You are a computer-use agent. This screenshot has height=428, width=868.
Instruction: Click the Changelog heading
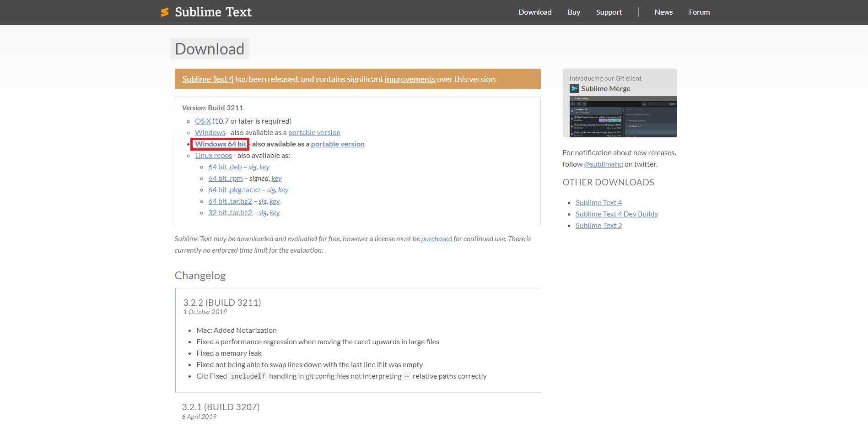click(200, 276)
